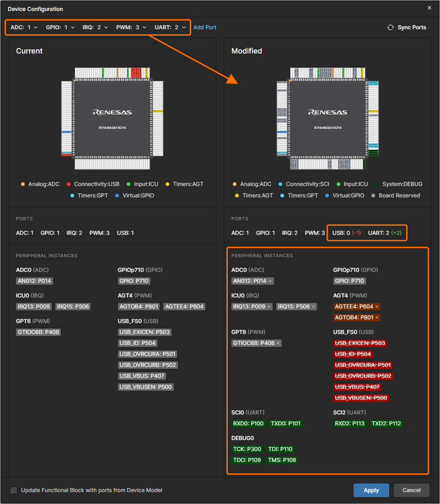Remove the AN012: P014 pin tag
Screen dimensions: 440x504
click(x=270, y=281)
